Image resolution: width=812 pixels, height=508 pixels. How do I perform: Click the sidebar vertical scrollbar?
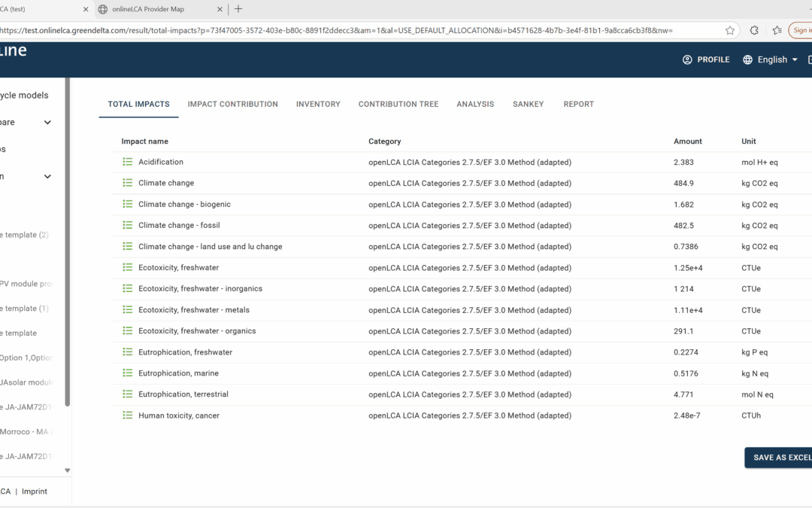point(68,248)
